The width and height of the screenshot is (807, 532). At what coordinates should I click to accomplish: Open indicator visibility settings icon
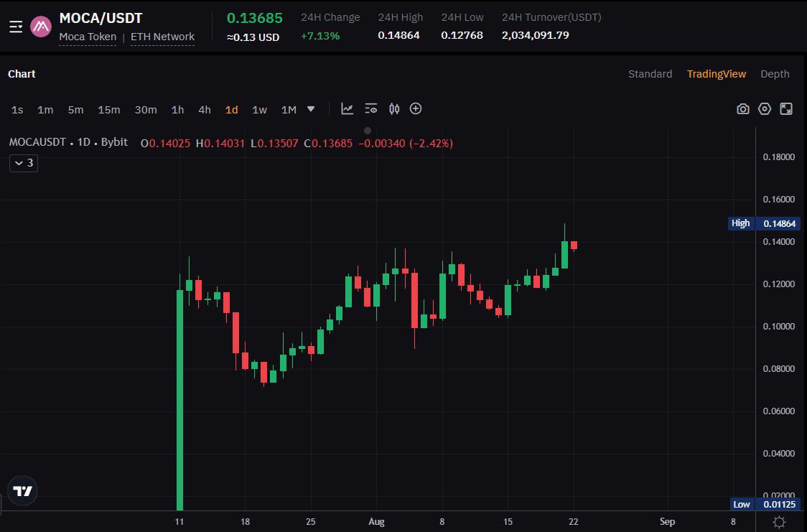click(x=371, y=109)
